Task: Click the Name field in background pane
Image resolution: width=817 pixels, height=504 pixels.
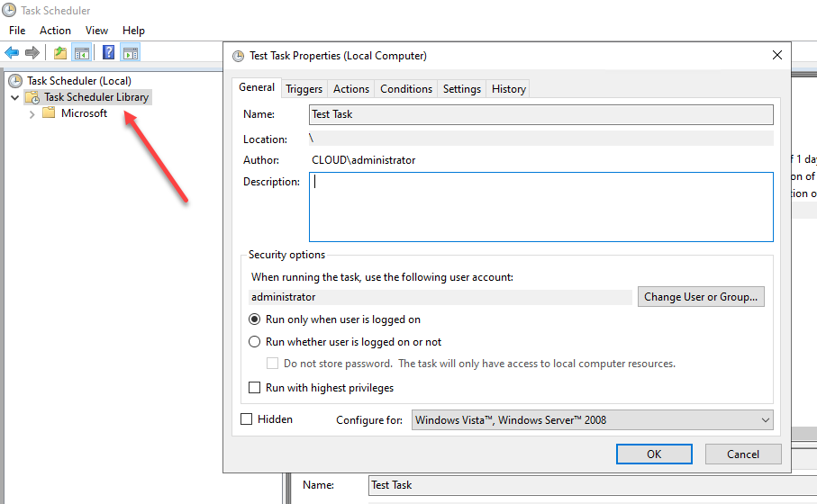Action: coord(593,485)
